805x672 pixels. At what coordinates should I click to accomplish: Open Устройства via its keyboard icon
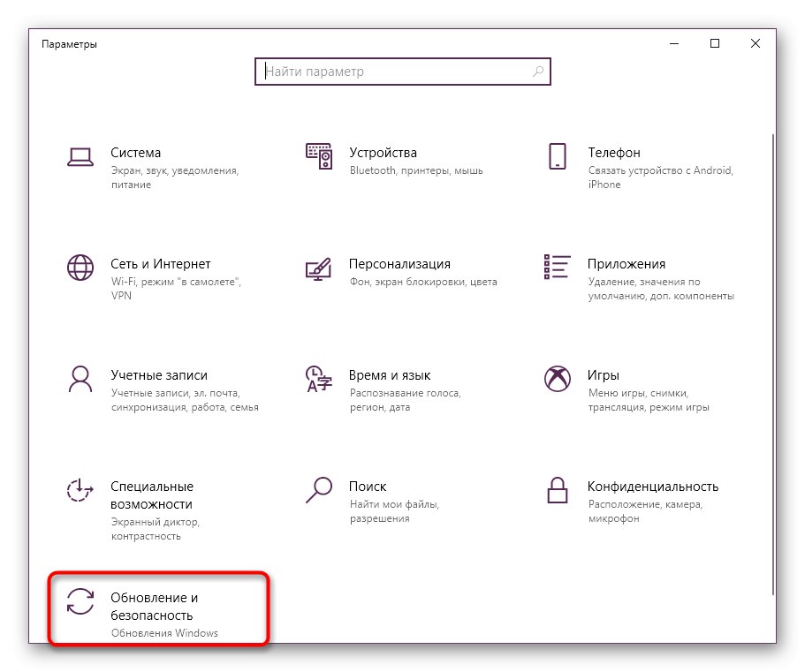click(x=319, y=156)
